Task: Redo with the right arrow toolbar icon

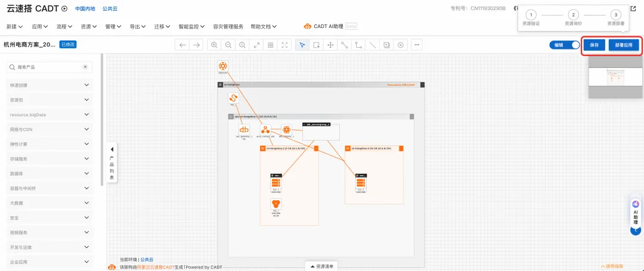Action: (197, 45)
